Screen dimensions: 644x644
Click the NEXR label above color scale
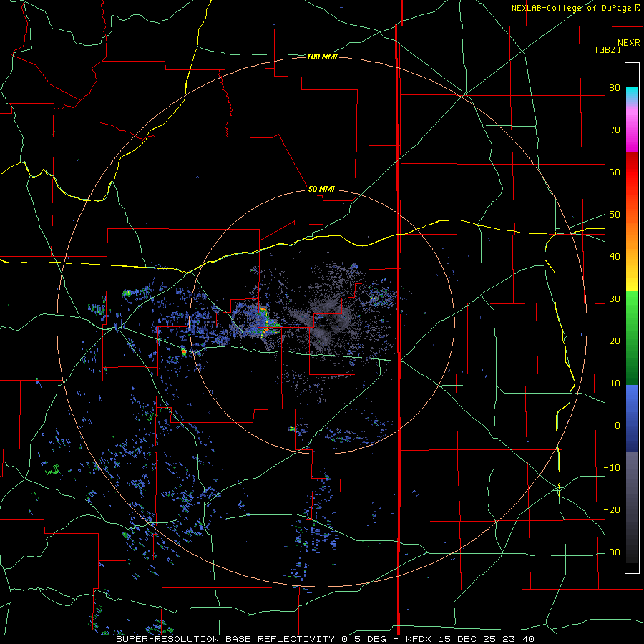tap(628, 43)
